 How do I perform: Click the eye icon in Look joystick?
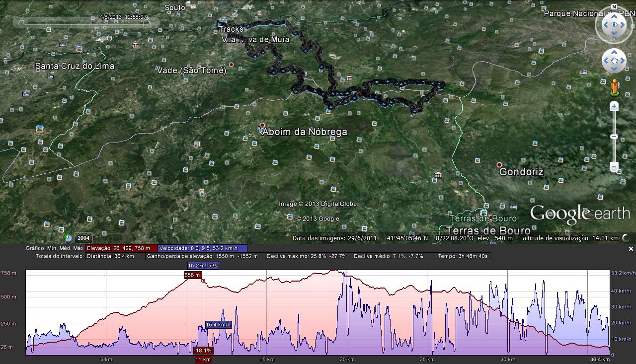pyautogui.click(x=614, y=25)
